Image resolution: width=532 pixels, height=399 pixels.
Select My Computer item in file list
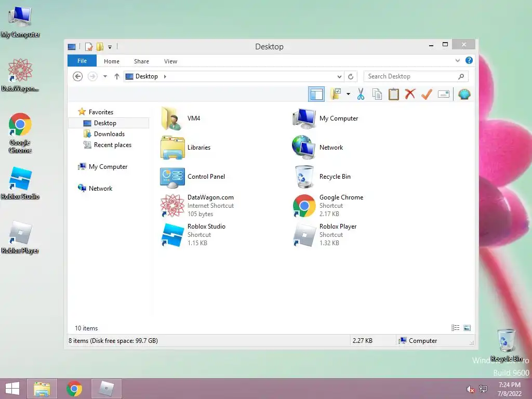(x=325, y=118)
